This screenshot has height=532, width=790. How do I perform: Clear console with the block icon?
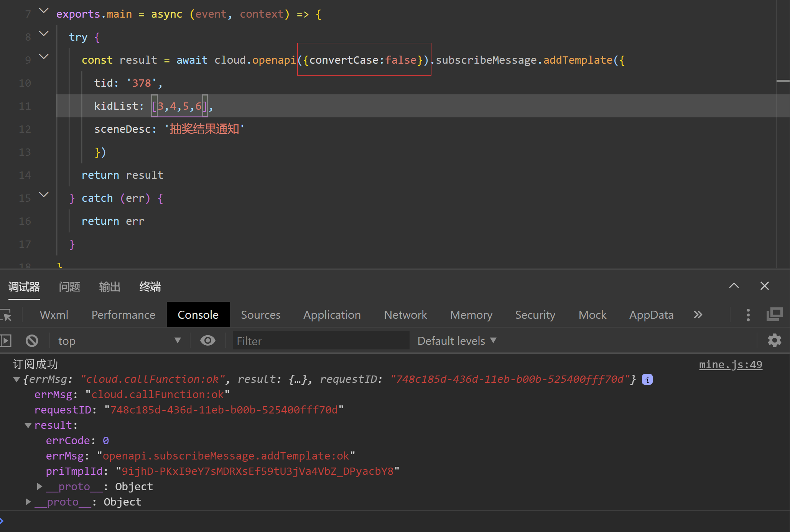[x=32, y=341]
